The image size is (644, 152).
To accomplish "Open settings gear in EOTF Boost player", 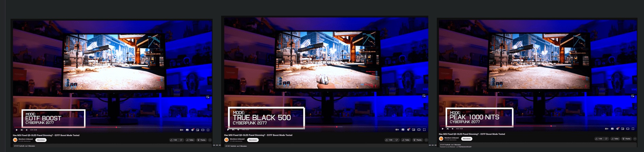I will click(x=192, y=130).
